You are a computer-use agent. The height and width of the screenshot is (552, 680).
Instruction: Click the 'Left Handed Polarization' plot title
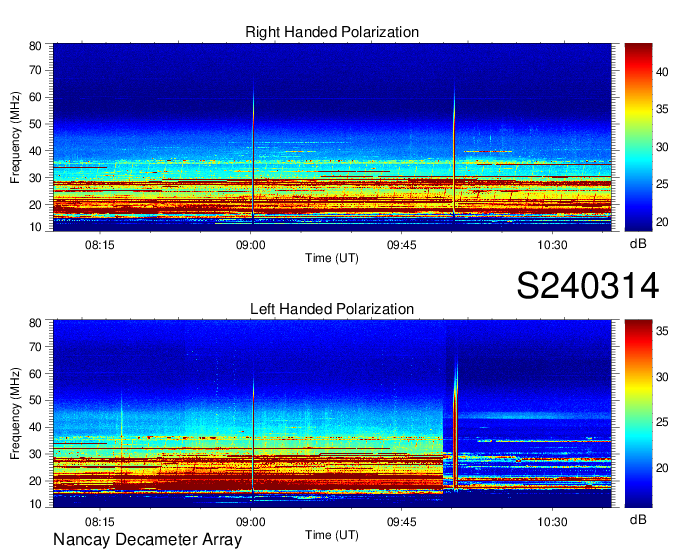point(332,309)
